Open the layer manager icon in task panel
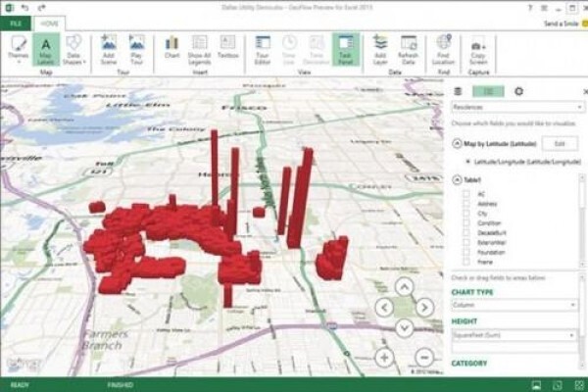The height and width of the screenshot is (392, 588). [458, 91]
